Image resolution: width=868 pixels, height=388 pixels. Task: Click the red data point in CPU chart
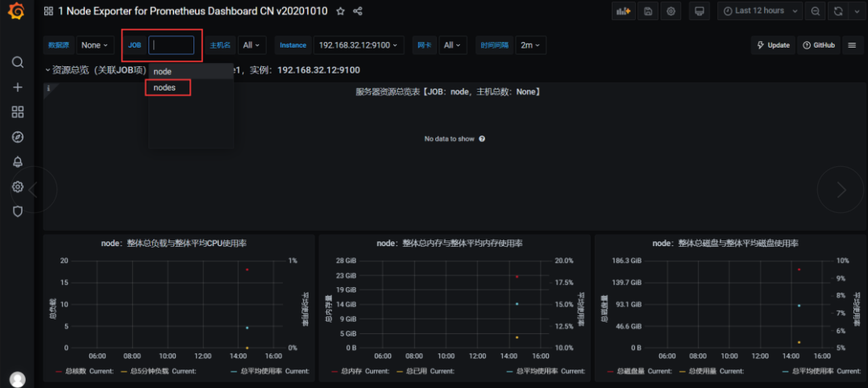[247, 269]
